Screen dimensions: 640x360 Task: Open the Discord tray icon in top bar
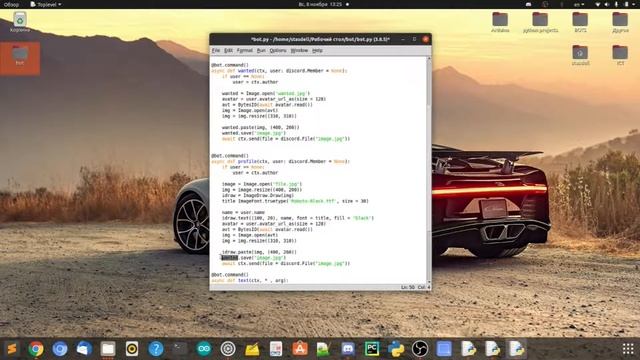[x=529, y=4]
